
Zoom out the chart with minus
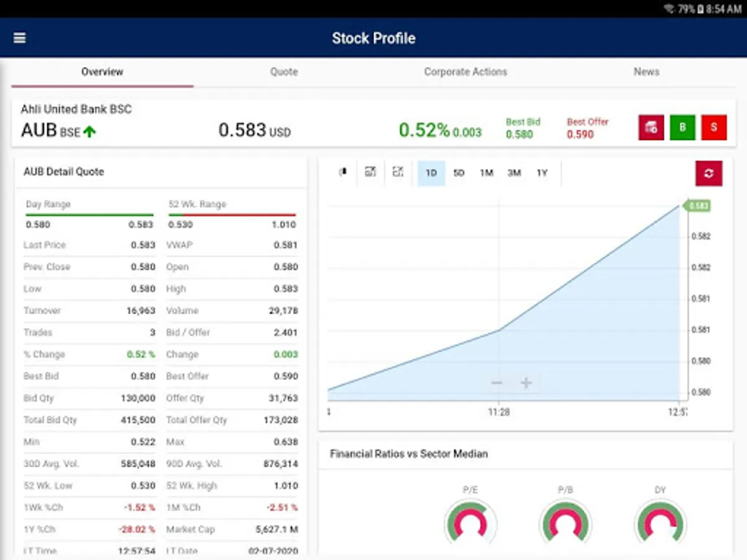tap(497, 383)
